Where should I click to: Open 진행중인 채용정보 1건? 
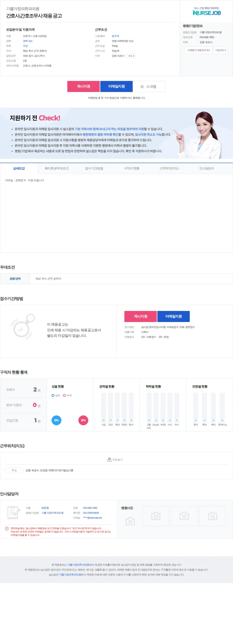point(199,50)
